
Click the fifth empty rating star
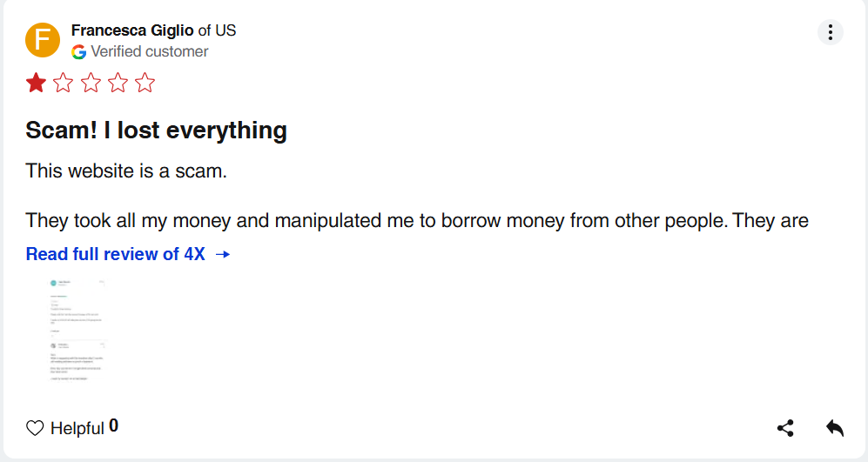pos(145,83)
